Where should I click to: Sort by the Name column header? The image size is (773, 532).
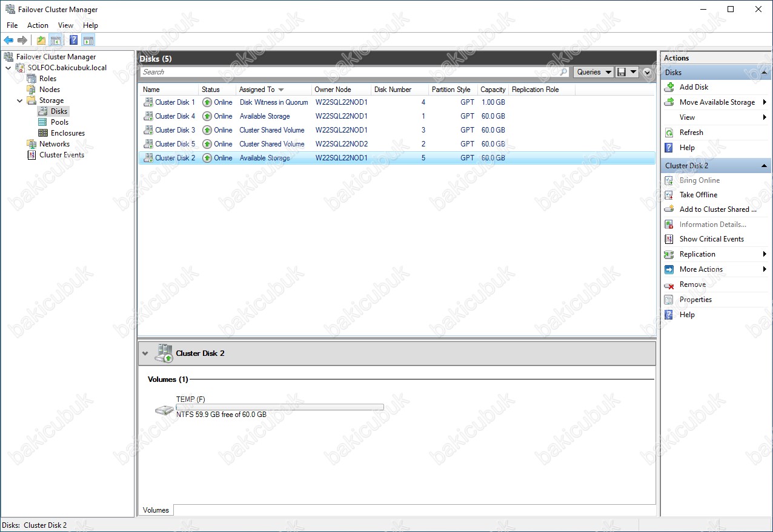pos(169,90)
